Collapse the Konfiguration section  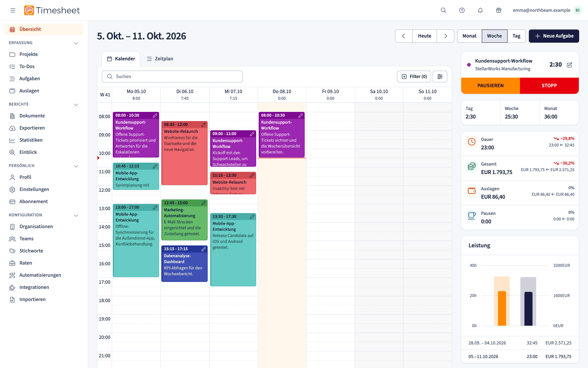click(x=76, y=215)
